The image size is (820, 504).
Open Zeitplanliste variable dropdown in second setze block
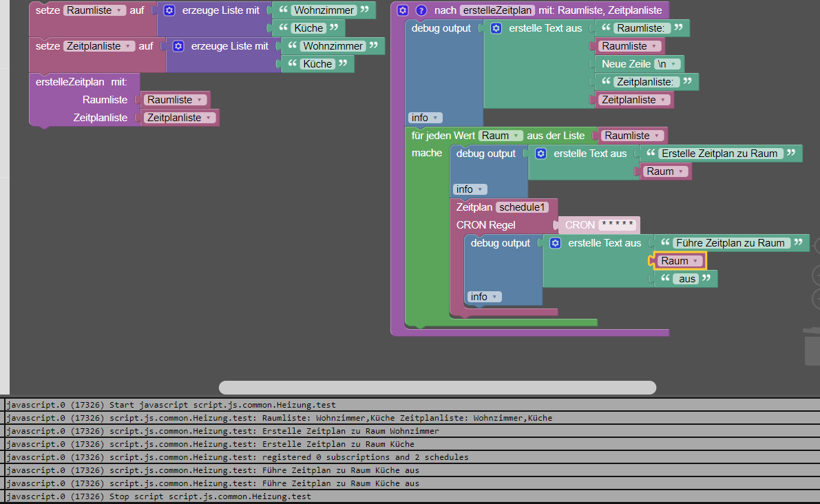click(100, 46)
